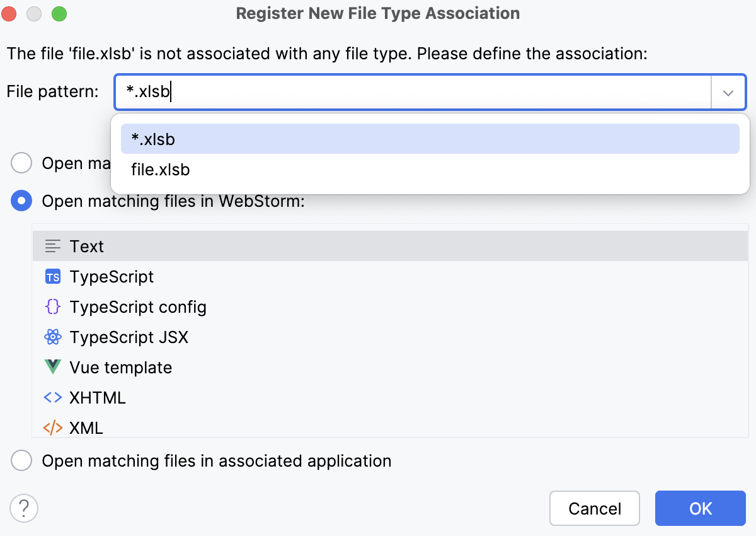The height and width of the screenshot is (536, 756).
Task: Choose Vue template as the file type
Action: 120,367
